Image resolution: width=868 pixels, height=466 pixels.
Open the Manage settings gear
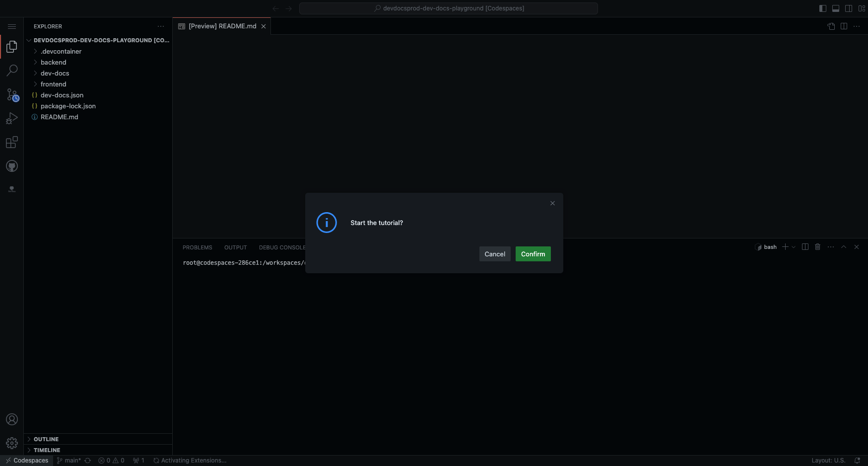pos(12,443)
